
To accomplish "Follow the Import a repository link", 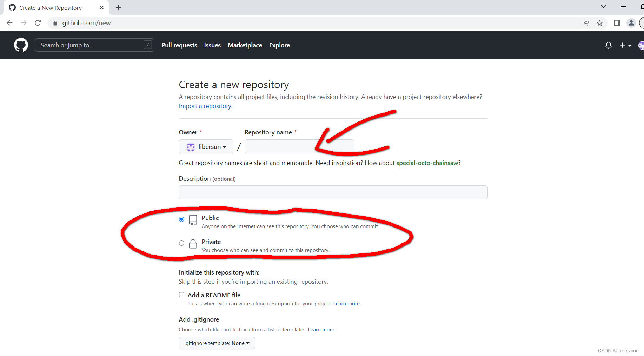I will (206, 106).
